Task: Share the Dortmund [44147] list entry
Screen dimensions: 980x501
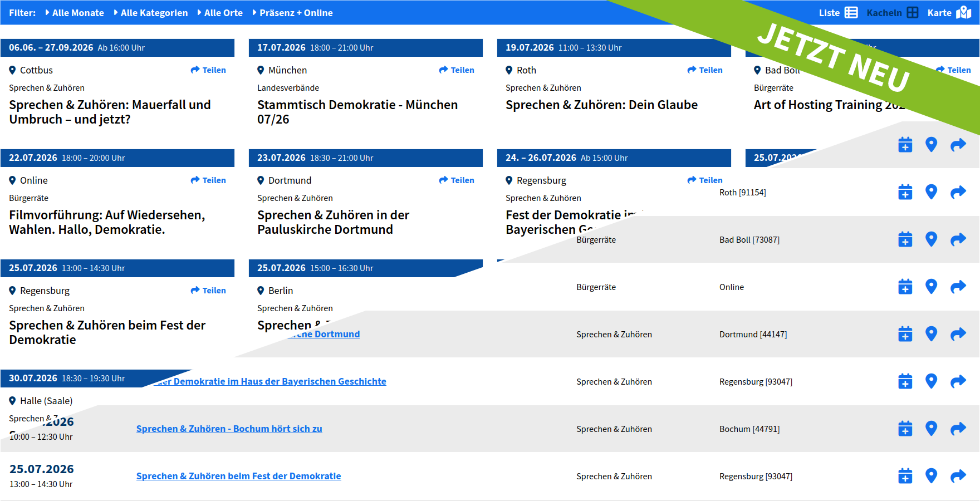Action: [x=958, y=334]
